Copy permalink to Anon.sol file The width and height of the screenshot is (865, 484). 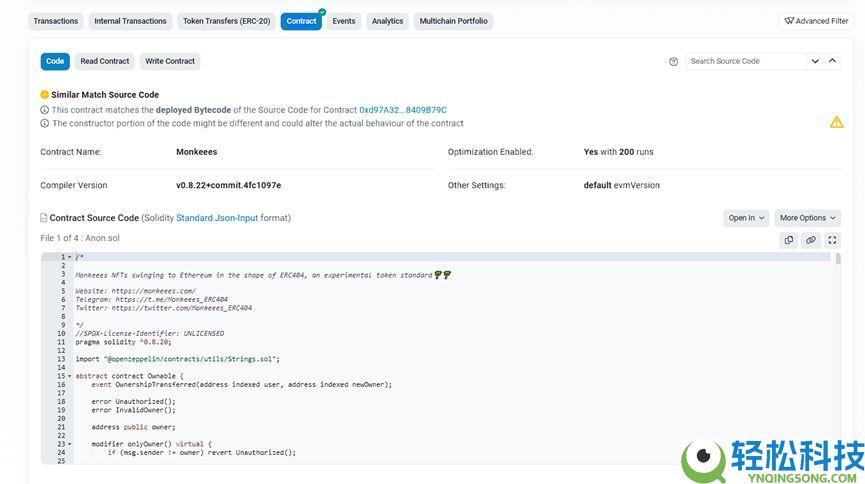[x=810, y=240]
